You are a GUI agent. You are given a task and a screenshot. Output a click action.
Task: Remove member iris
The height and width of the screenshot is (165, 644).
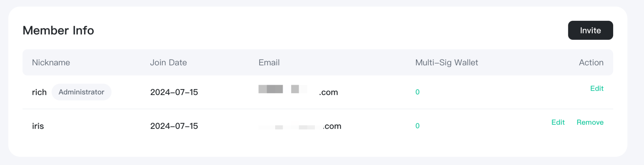590,122
